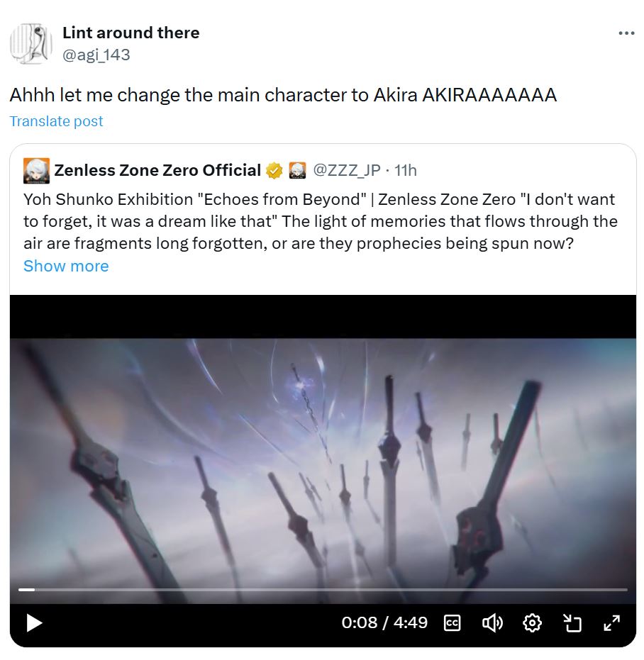Click the Lint around there display name
The width and height of the screenshot is (644, 660).
coord(131,33)
